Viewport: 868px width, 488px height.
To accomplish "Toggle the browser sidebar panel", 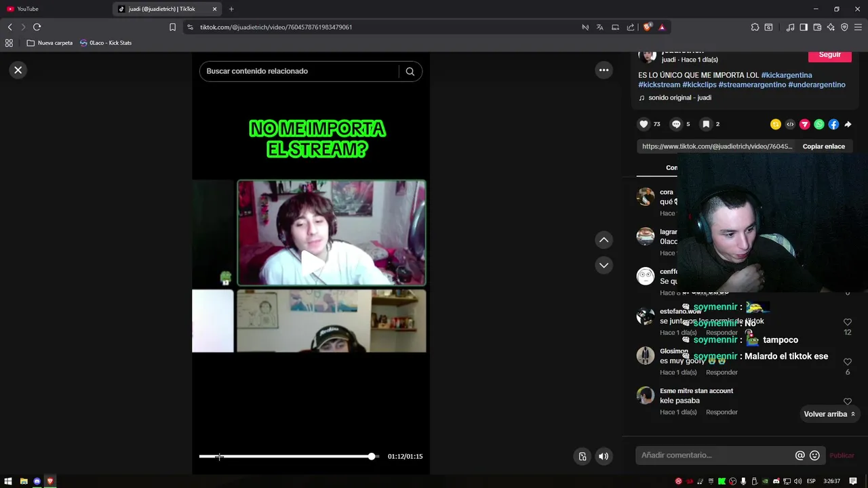I will tap(804, 27).
